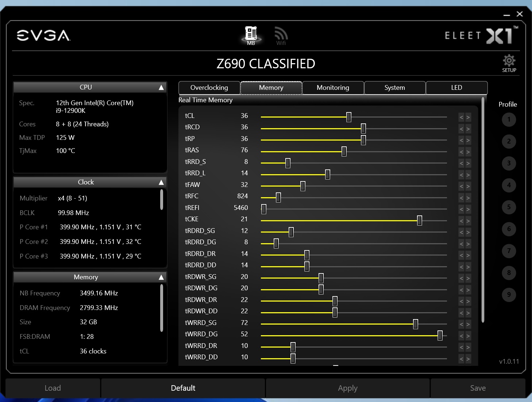Open the Overclocking tab
The image size is (532, 402).
pyautogui.click(x=209, y=88)
